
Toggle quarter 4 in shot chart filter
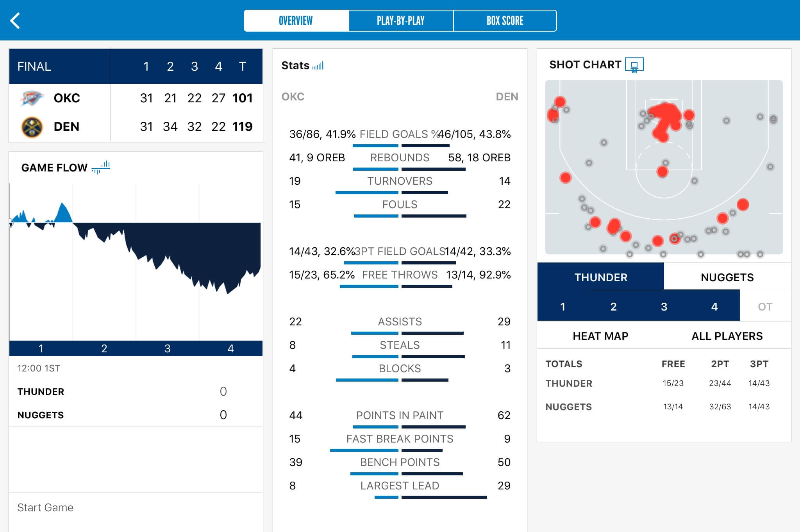click(714, 307)
